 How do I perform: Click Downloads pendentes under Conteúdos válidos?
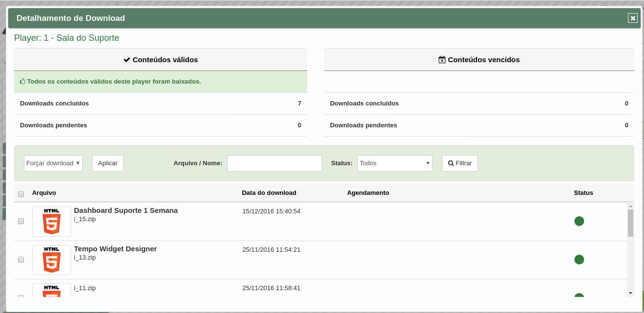click(x=54, y=125)
